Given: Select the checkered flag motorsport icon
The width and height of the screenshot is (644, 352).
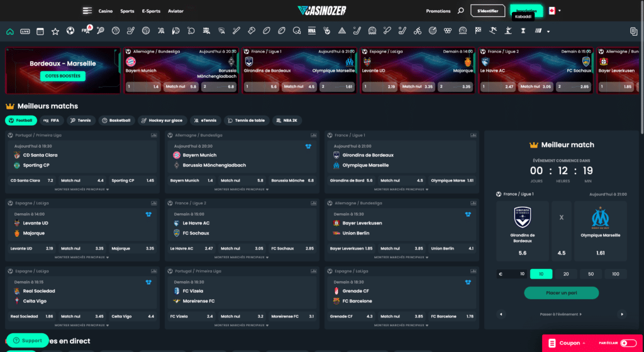Looking at the screenshot, I should 478,31.
